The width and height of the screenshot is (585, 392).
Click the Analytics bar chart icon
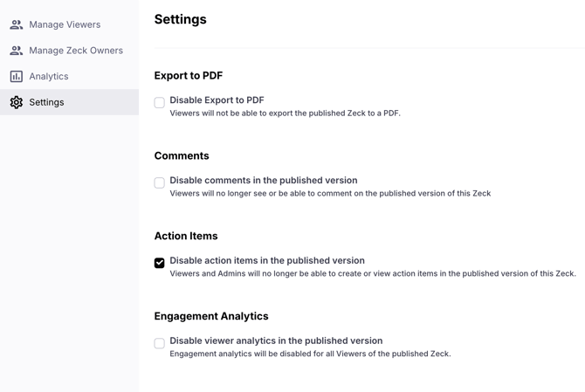[x=17, y=77]
